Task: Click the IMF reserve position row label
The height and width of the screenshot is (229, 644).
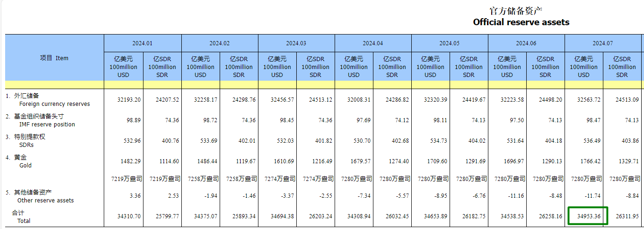Action: (47, 125)
